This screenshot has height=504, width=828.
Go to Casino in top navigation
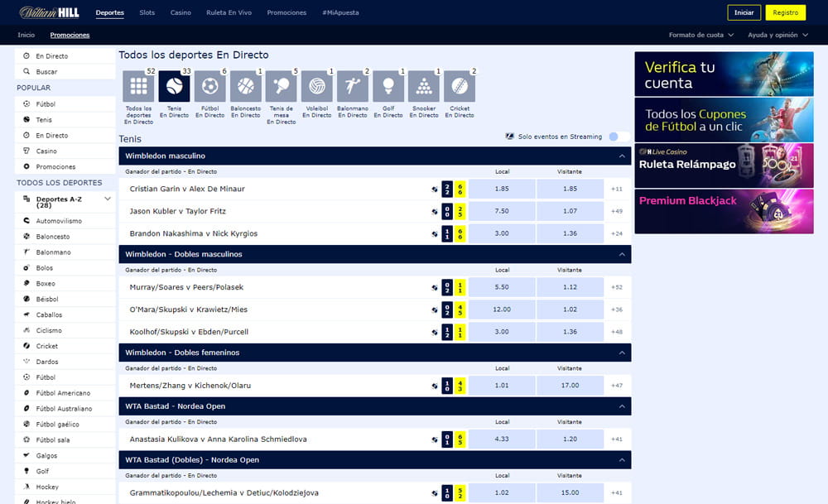point(181,12)
